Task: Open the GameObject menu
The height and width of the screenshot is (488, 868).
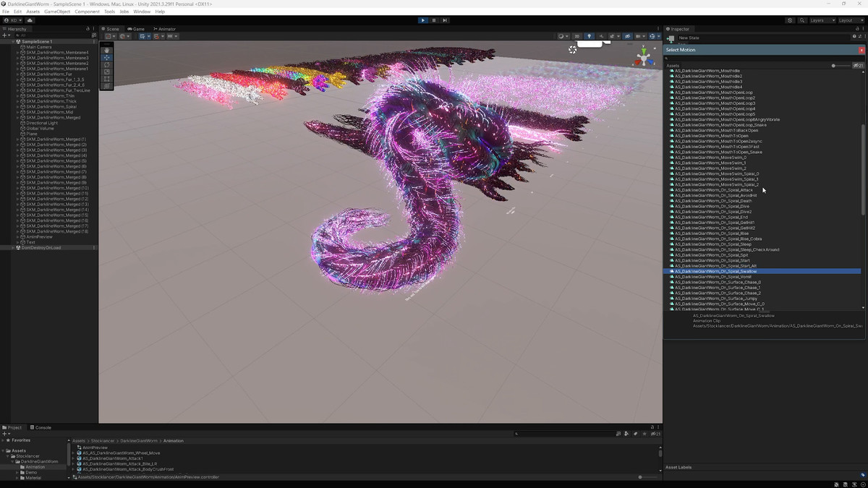Action: point(56,12)
